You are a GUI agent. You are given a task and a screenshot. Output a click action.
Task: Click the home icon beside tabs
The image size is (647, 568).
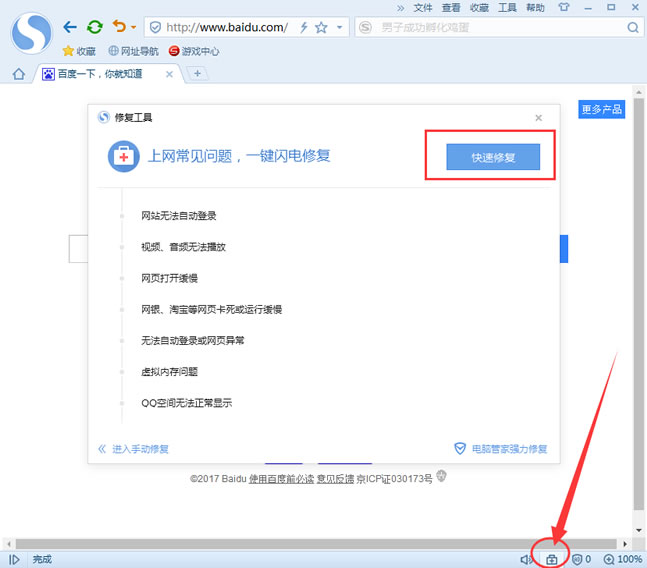tap(19, 74)
